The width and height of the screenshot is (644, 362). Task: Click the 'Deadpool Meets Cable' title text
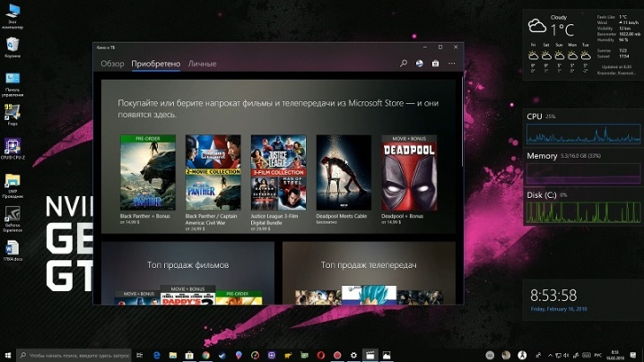[342, 216]
